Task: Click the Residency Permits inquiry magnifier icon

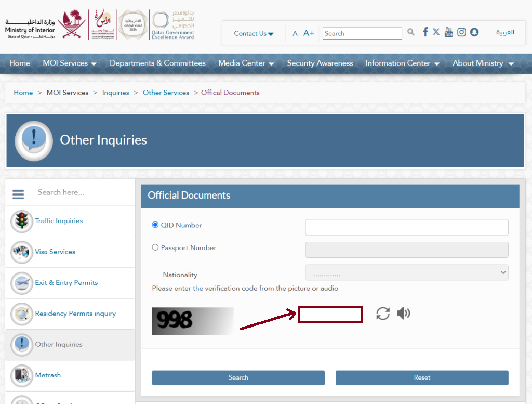Action: [21, 314]
